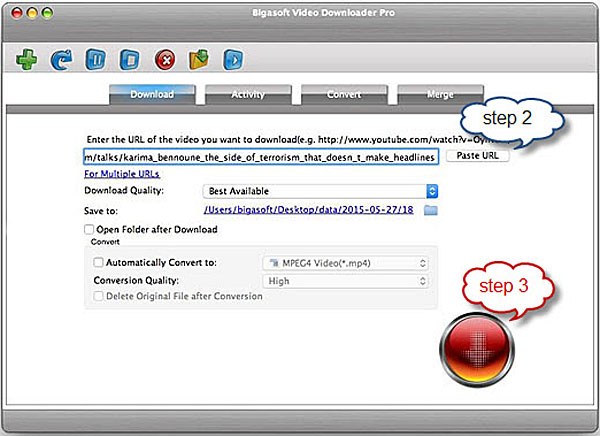Expand the Download Quality Best Available dropdown
This screenshot has width=600, height=436.
(x=320, y=191)
